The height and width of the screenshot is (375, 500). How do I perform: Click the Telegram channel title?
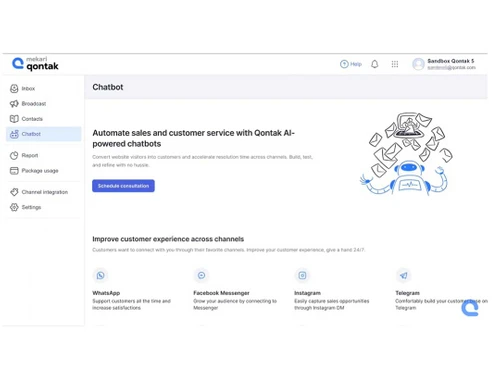tap(407, 293)
